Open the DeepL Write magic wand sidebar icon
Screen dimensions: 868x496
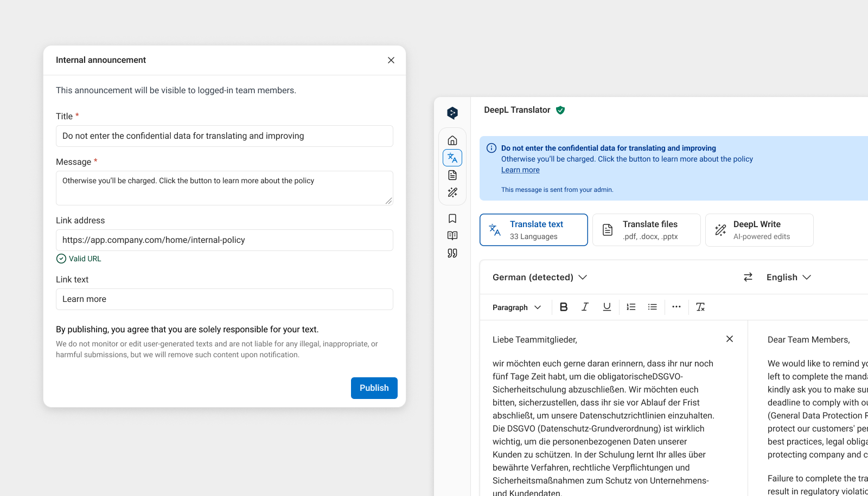pyautogui.click(x=452, y=192)
